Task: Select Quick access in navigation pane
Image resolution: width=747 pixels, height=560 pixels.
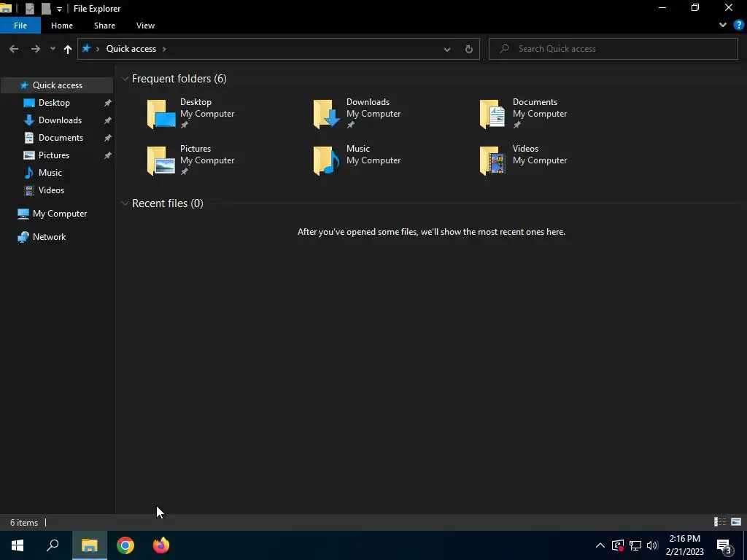Action: coord(57,85)
